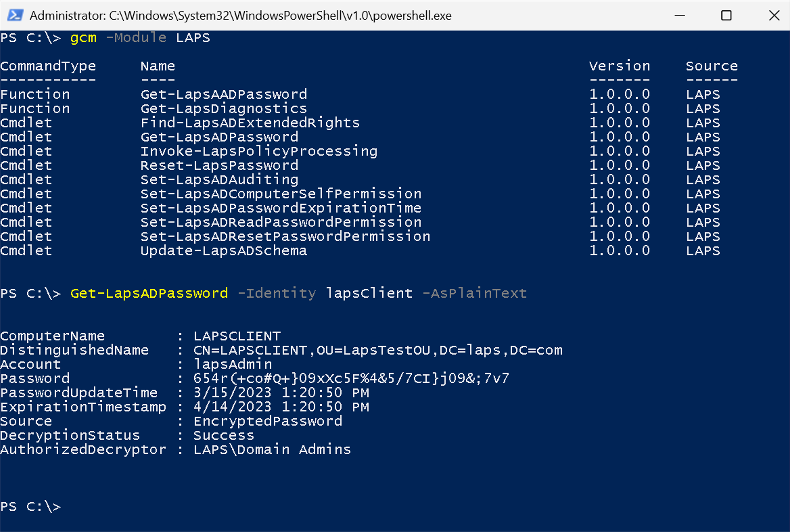Click the PowerShell icon in title bar
The height and width of the screenshot is (532, 790).
pos(15,15)
